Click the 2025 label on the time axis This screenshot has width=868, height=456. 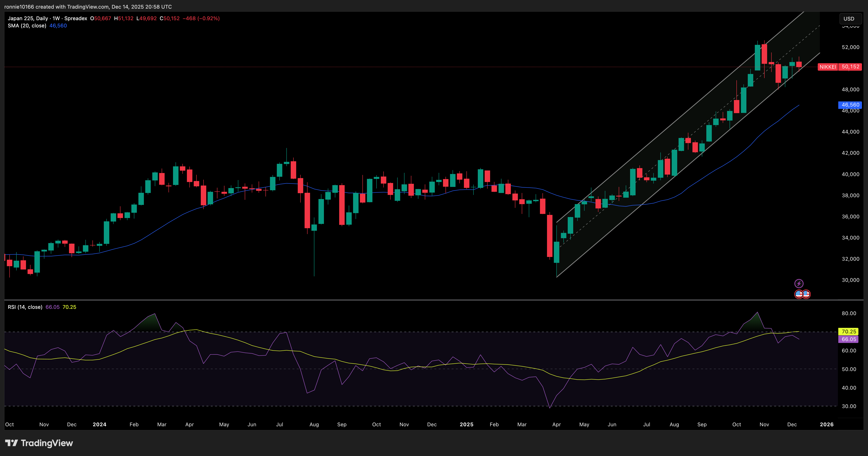point(467,425)
